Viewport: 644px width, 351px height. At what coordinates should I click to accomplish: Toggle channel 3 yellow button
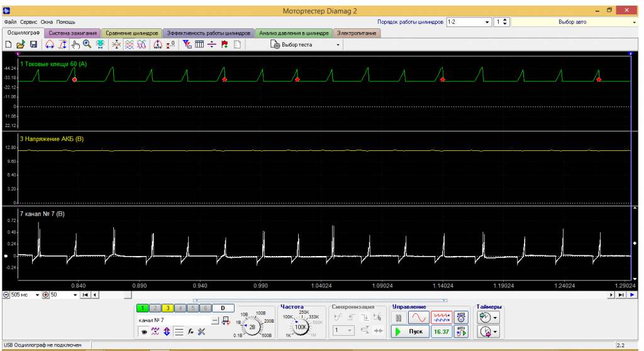(x=167, y=308)
